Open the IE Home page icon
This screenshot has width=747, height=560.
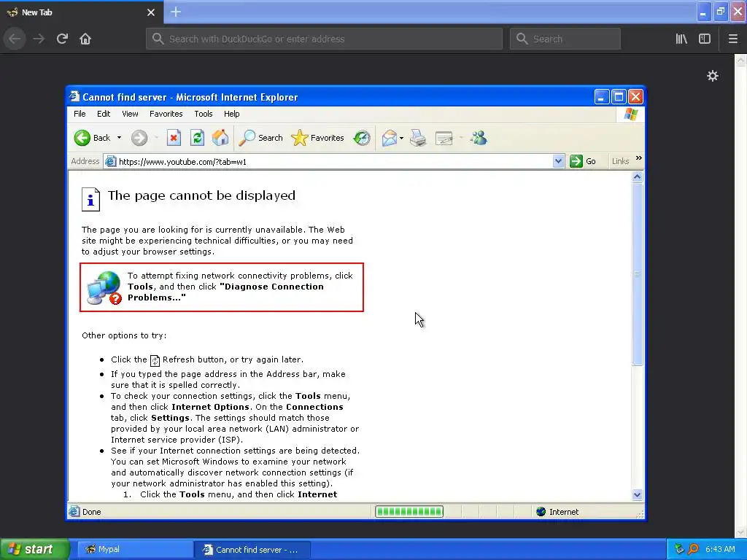coord(220,138)
